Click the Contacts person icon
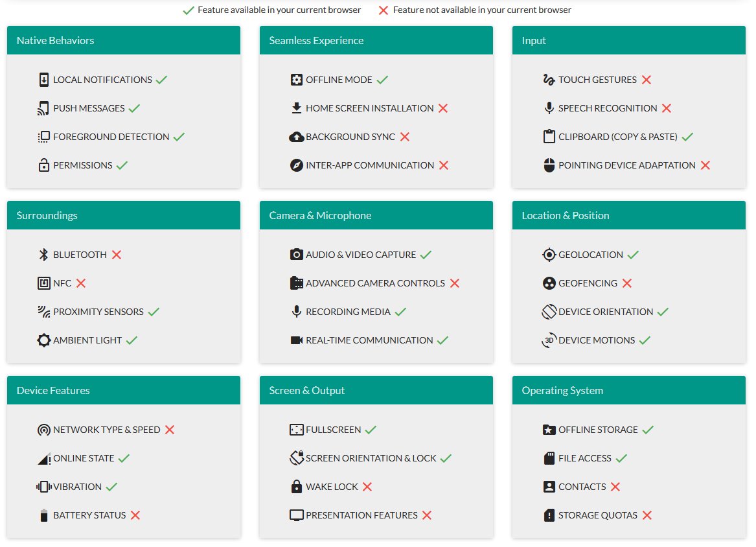This screenshot has height=547, width=756. (549, 486)
